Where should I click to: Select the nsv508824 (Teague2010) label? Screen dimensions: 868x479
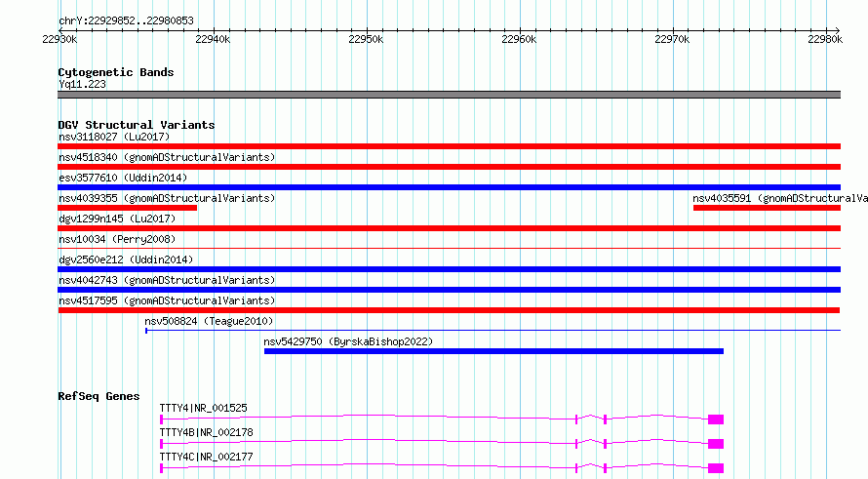209,321
